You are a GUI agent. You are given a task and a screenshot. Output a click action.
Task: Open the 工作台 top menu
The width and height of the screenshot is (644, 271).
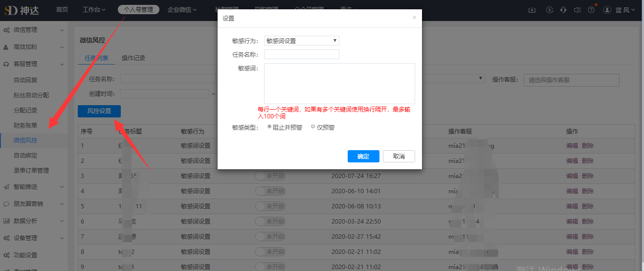94,9
